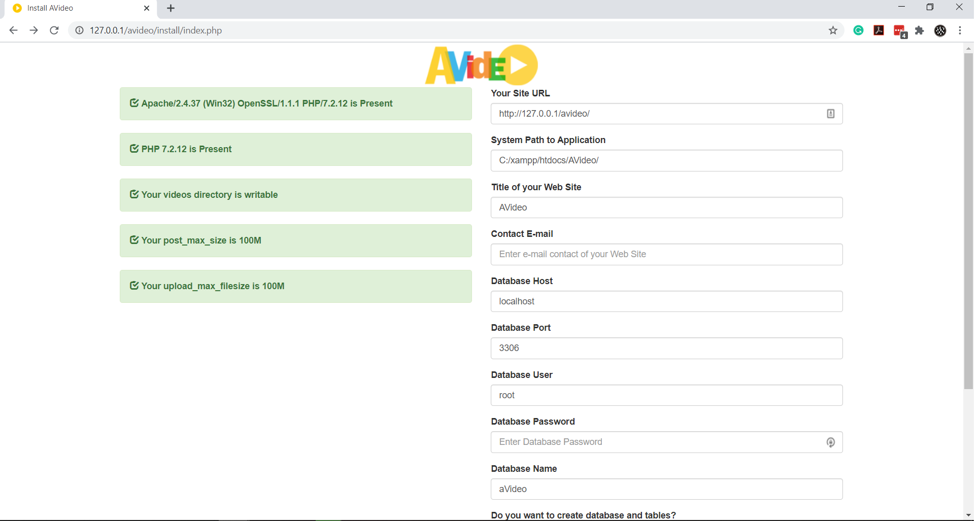Image resolution: width=980 pixels, height=521 pixels.
Task: Go back to the previous page
Action: (x=14, y=30)
